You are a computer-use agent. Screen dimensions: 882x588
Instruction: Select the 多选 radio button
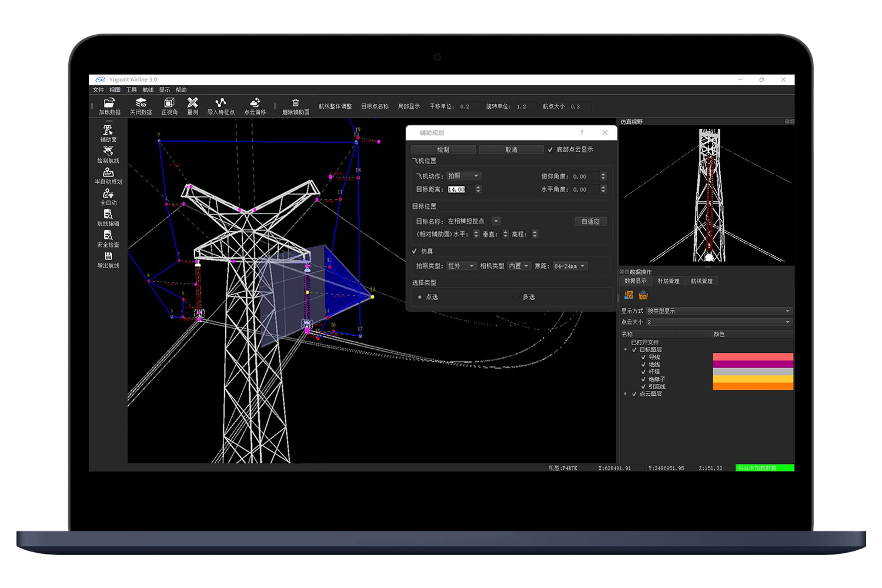click(516, 297)
